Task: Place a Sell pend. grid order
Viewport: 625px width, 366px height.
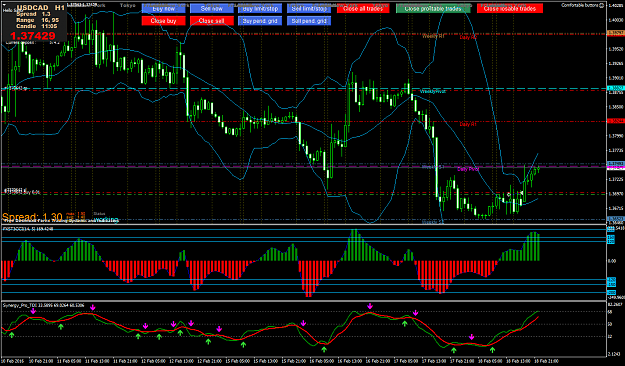Action: click(309, 21)
